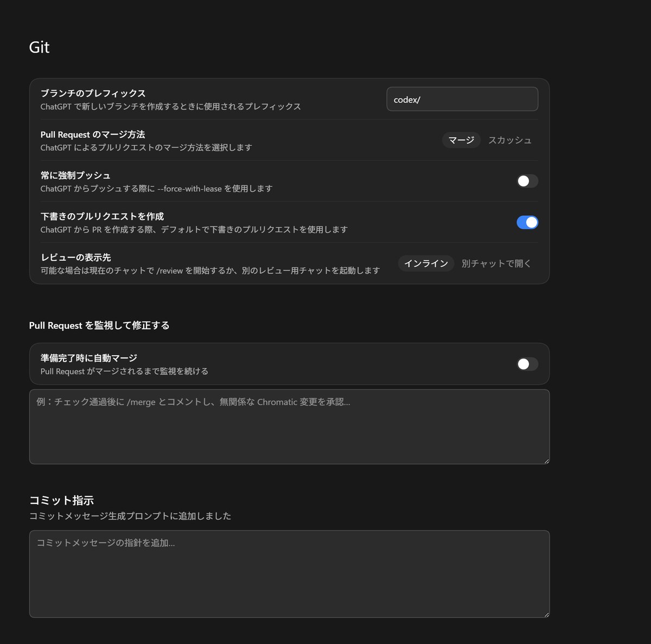Click the Pull Request がマージされるまで監視を続ける text
The width and height of the screenshot is (651, 644).
click(124, 371)
